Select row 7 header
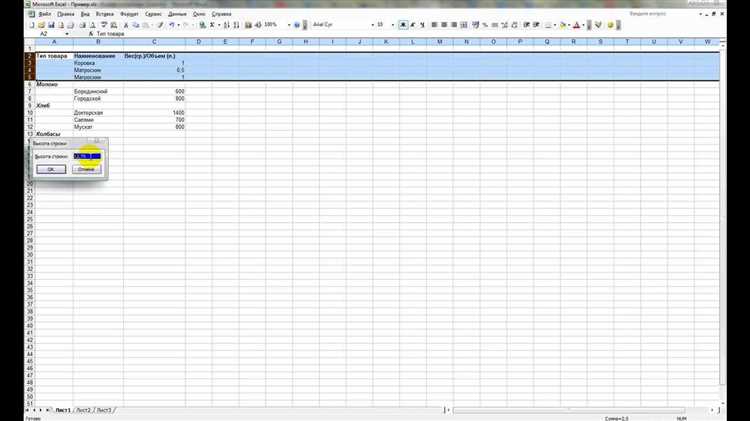 [x=30, y=91]
